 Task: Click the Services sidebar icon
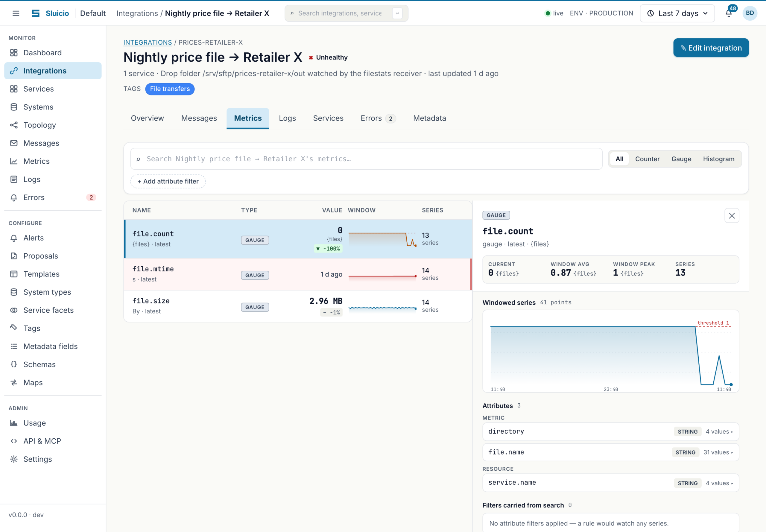[x=14, y=89]
